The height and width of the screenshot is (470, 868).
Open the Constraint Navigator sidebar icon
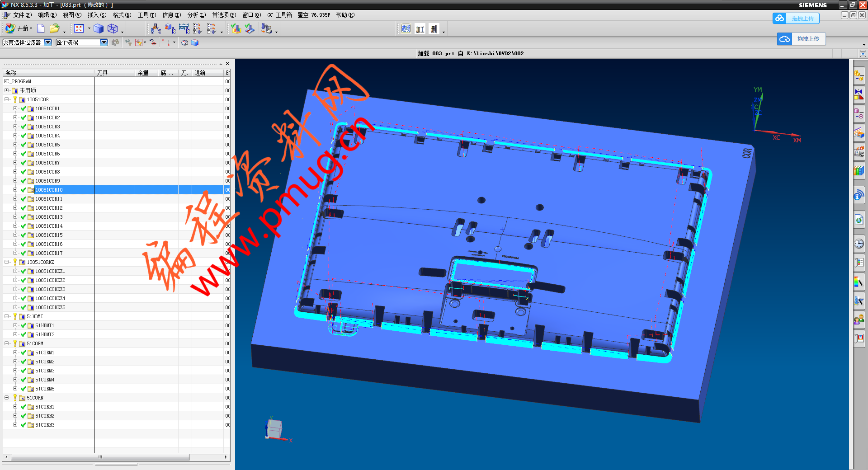(859, 94)
